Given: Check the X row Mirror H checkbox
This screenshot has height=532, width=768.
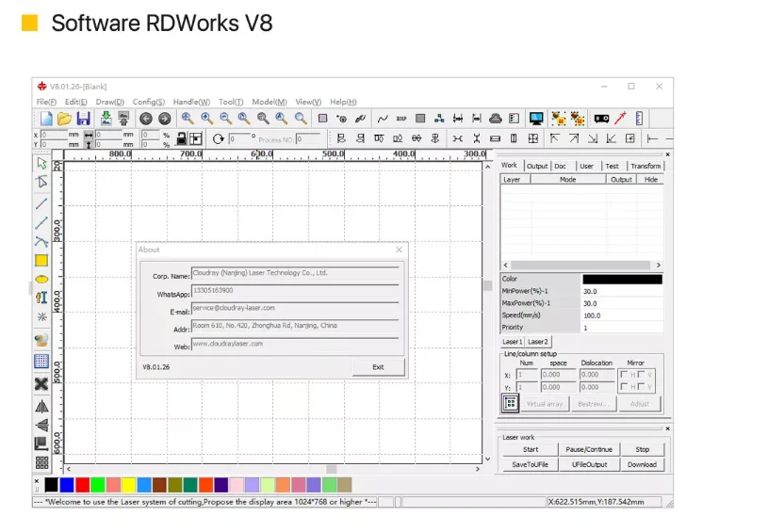Looking at the screenshot, I should tap(624, 375).
